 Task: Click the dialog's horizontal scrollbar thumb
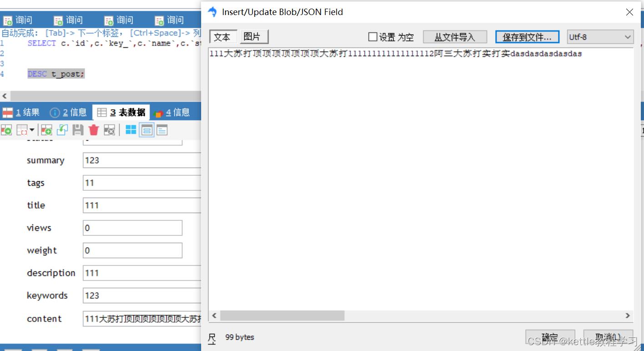click(282, 315)
